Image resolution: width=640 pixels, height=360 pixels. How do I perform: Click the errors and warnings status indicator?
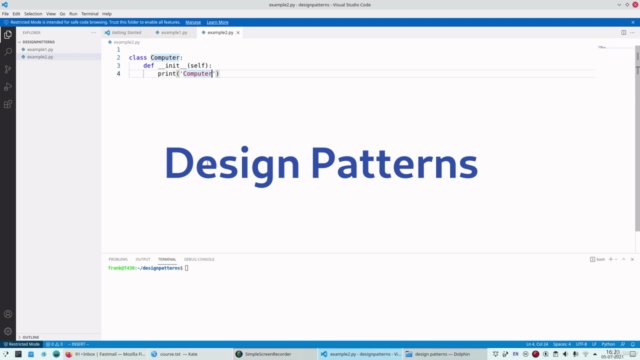[54, 344]
